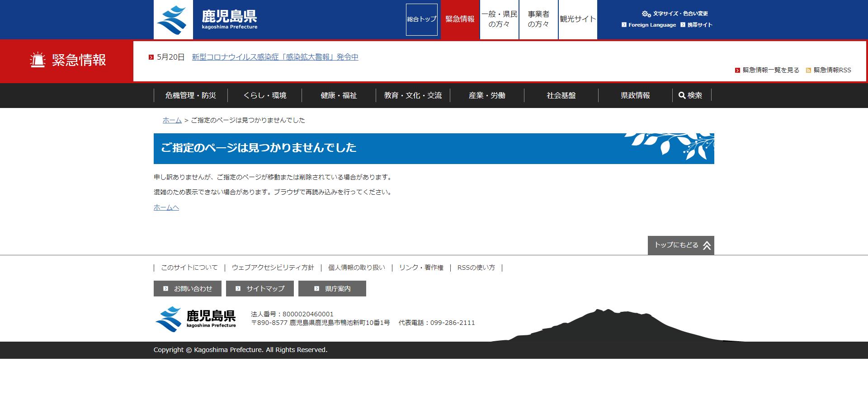Open search with the magnifier icon
Screen dimensions: 868x418
pyautogui.click(x=682, y=95)
